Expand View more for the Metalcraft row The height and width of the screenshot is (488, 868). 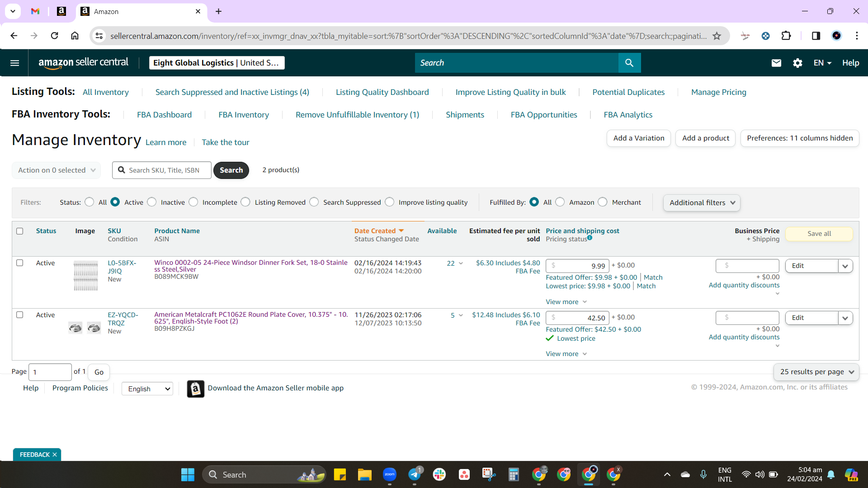[566, 354]
